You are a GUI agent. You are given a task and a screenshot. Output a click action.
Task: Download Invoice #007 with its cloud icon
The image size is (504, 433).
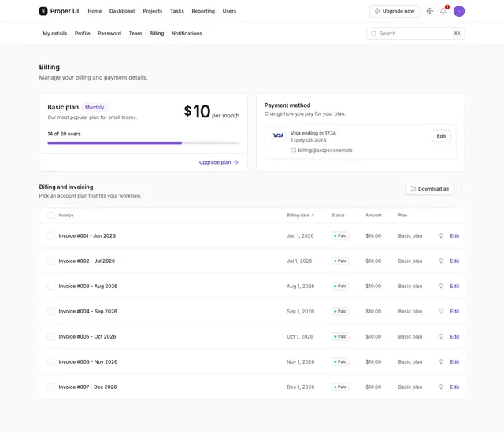(x=441, y=387)
